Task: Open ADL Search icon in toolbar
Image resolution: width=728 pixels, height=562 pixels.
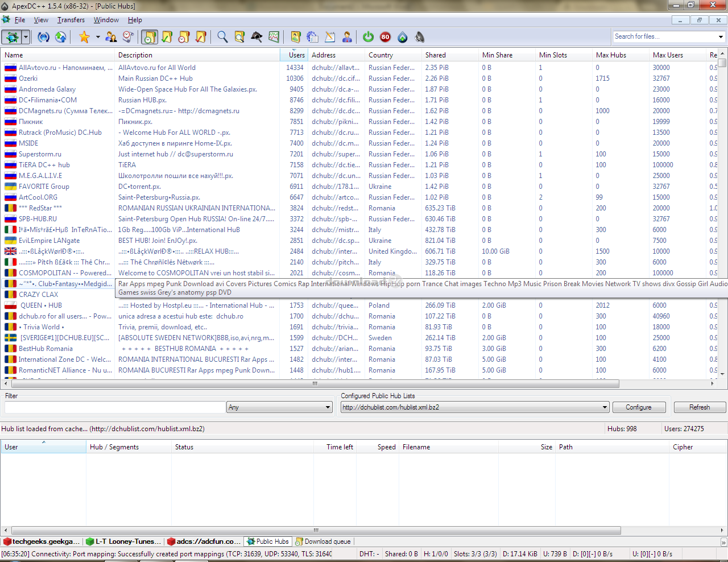Action: tap(239, 38)
